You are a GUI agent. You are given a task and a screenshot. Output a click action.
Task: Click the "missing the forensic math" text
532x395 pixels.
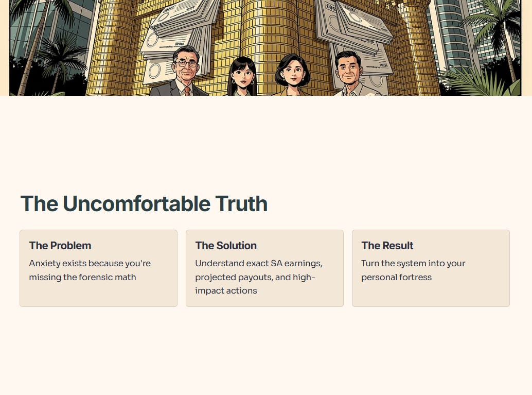(x=82, y=277)
